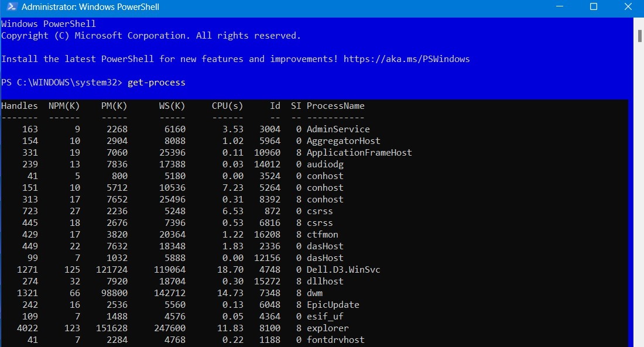Close the PowerShell window
The height and width of the screenshot is (347, 644).
pyautogui.click(x=628, y=6)
